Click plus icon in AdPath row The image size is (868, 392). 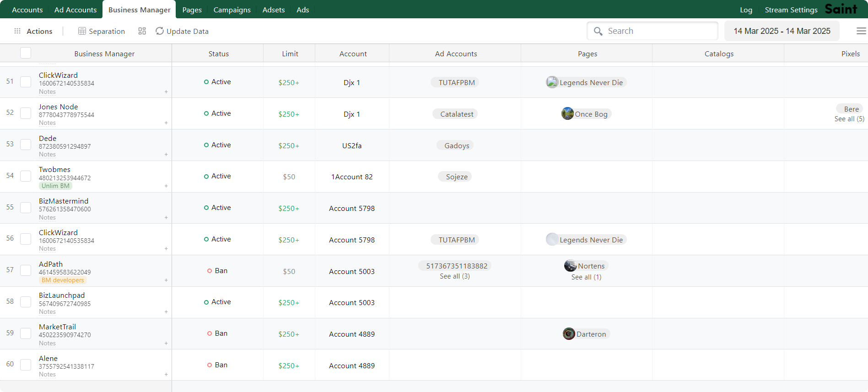click(166, 280)
